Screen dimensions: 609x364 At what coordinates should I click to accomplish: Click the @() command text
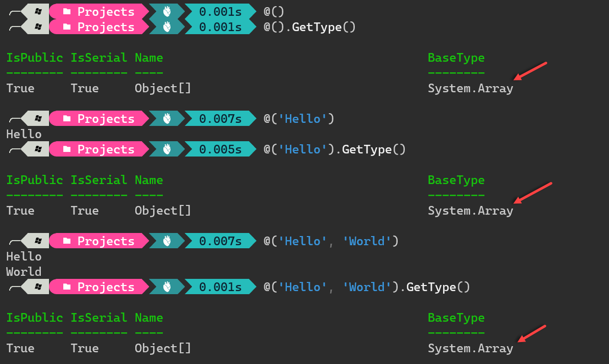274,12
